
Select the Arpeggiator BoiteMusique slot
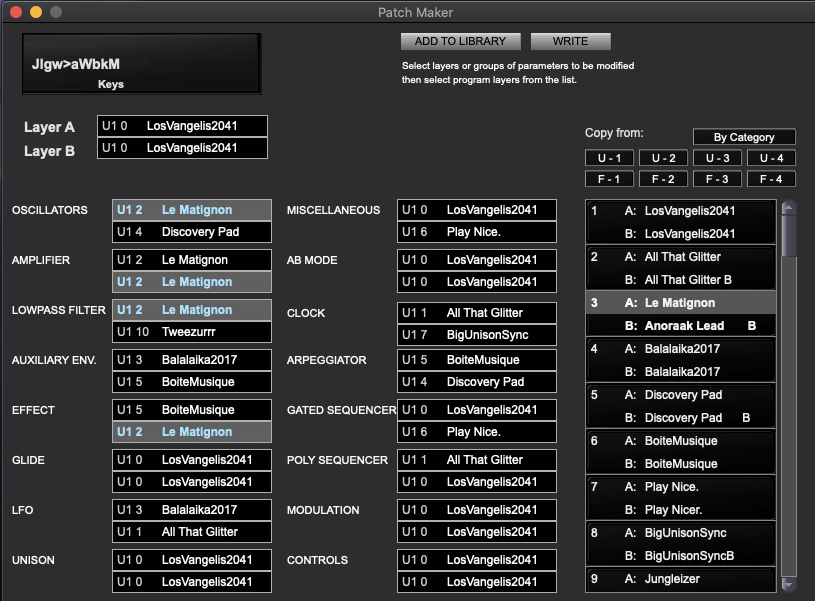477,360
